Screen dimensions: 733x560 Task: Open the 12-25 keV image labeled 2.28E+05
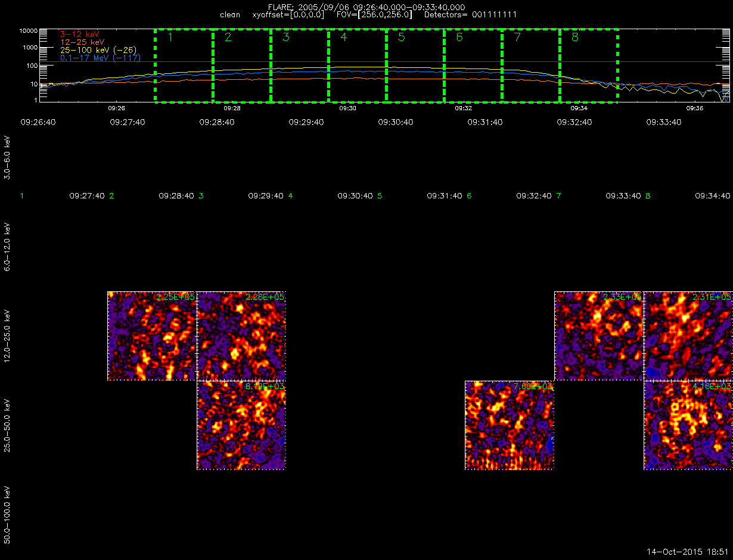click(241, 336)
